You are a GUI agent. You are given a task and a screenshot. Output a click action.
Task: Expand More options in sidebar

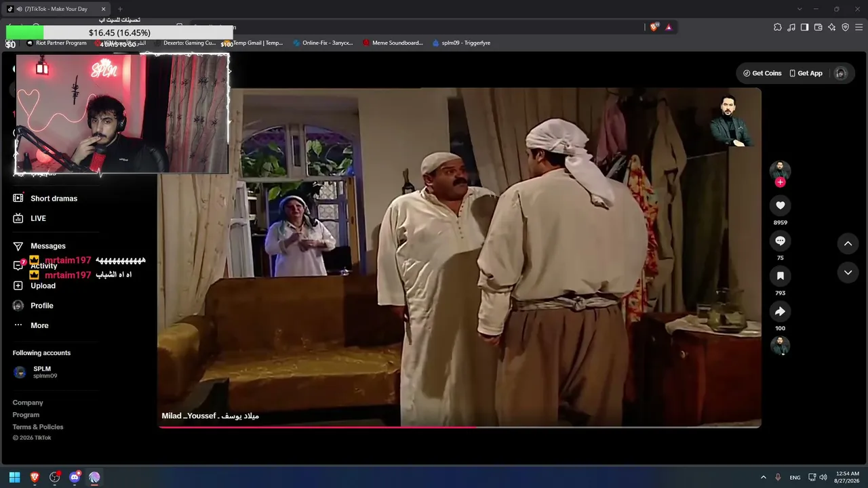pos(31,325)
